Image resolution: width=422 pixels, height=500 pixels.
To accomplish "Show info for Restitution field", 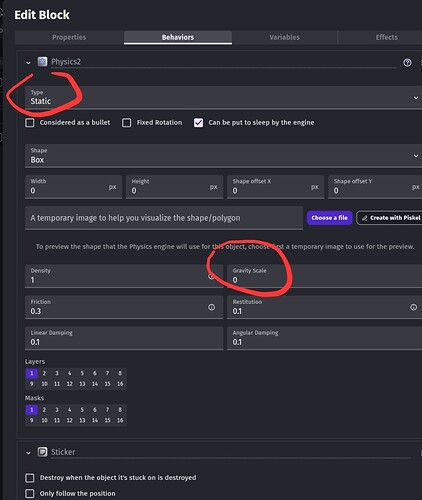I will [413, 307].
